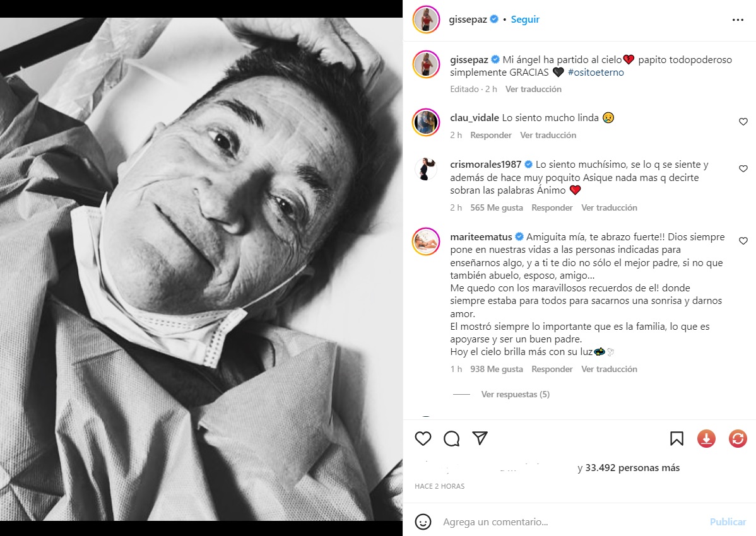This screenshot has width=756, height=536.
Task: Share the post via paper plane icon
Action: [480, 438]
